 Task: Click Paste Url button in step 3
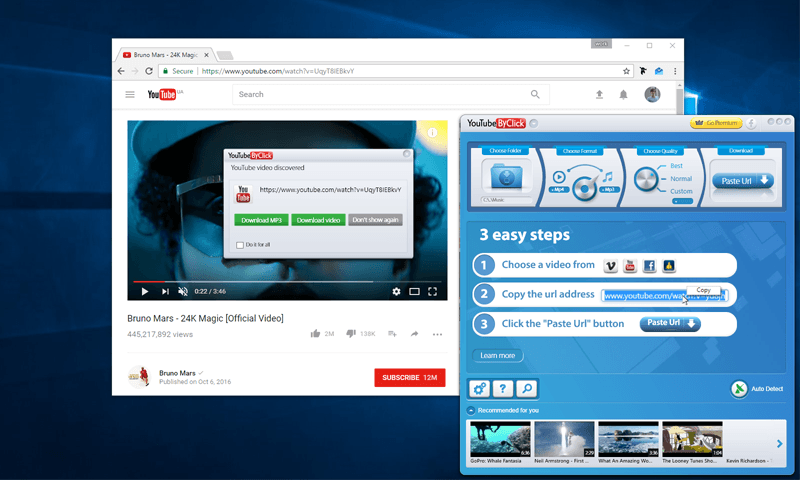670,323
